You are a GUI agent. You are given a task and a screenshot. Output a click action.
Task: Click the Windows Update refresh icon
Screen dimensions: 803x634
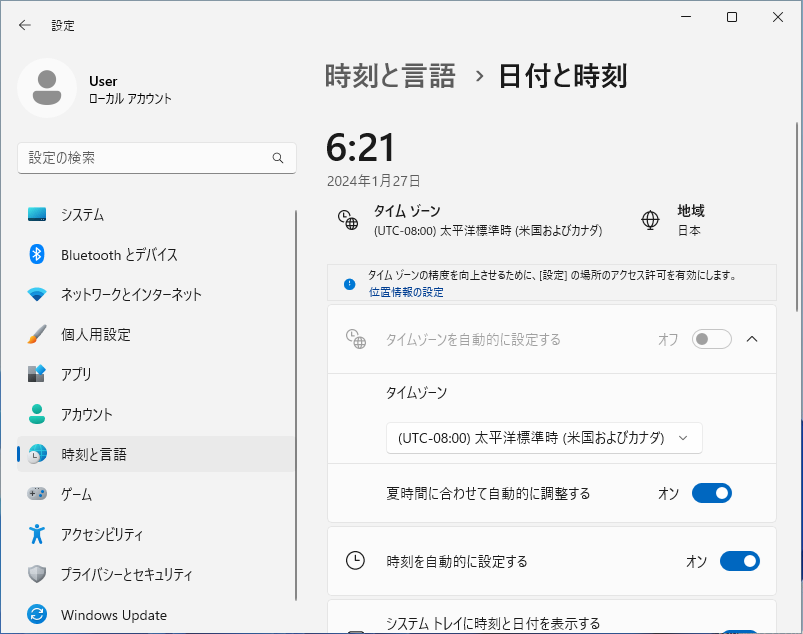pos(37,614)
